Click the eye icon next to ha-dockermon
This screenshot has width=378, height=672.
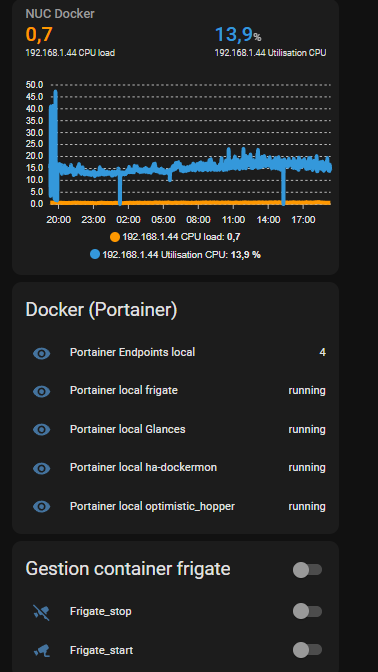[x=42, y=468]
